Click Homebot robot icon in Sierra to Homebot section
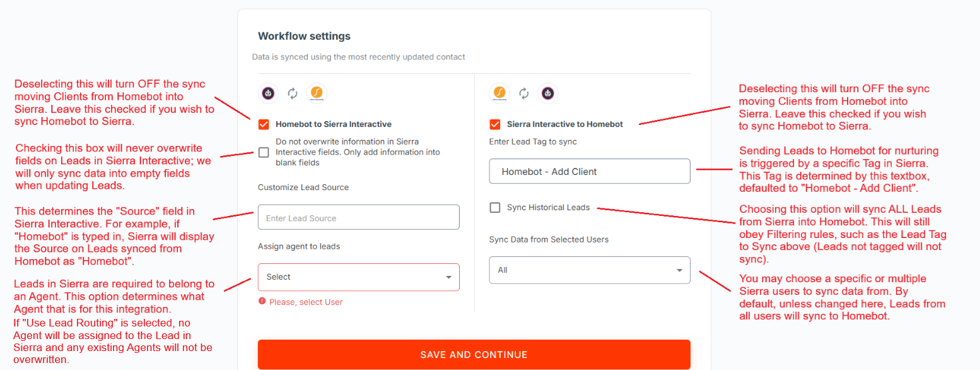The width and height of the screenshot is (980, 370). pyautogui.click(x=547, y=93)
